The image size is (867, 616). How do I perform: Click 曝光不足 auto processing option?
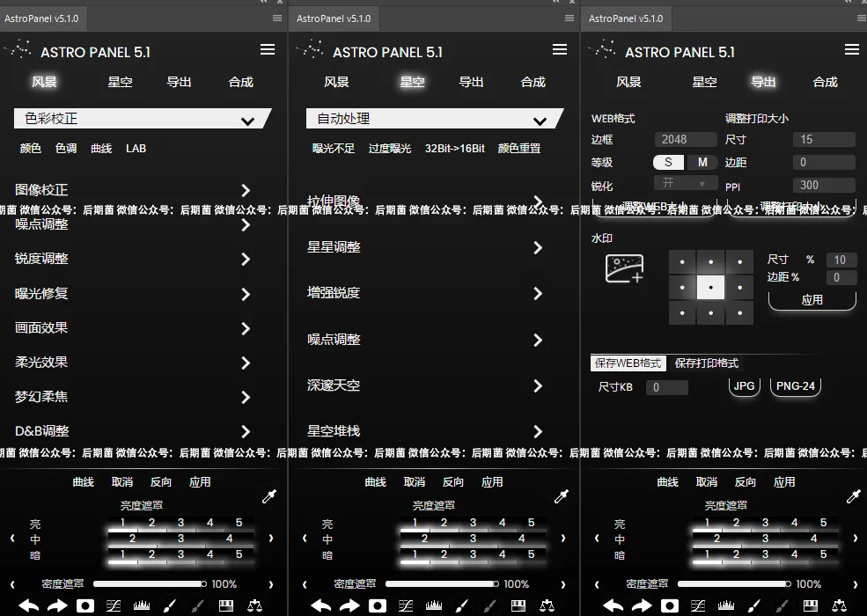coord(334,148)
